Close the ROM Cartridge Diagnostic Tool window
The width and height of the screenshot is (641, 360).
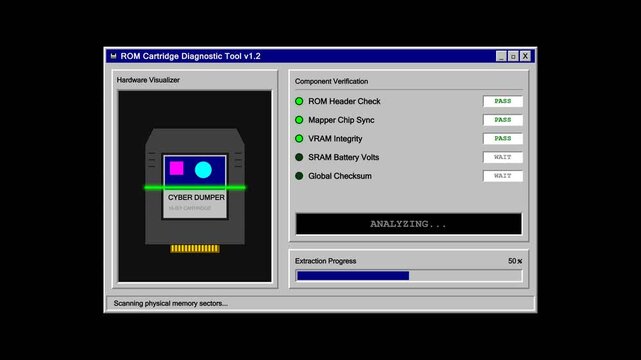click(525, 56)
